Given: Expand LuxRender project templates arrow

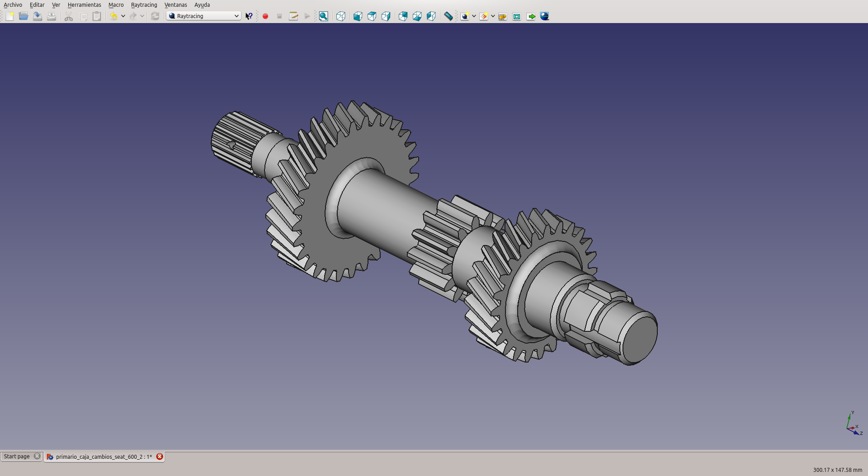Looking at the screenshot, I should [x=493, y=16].
